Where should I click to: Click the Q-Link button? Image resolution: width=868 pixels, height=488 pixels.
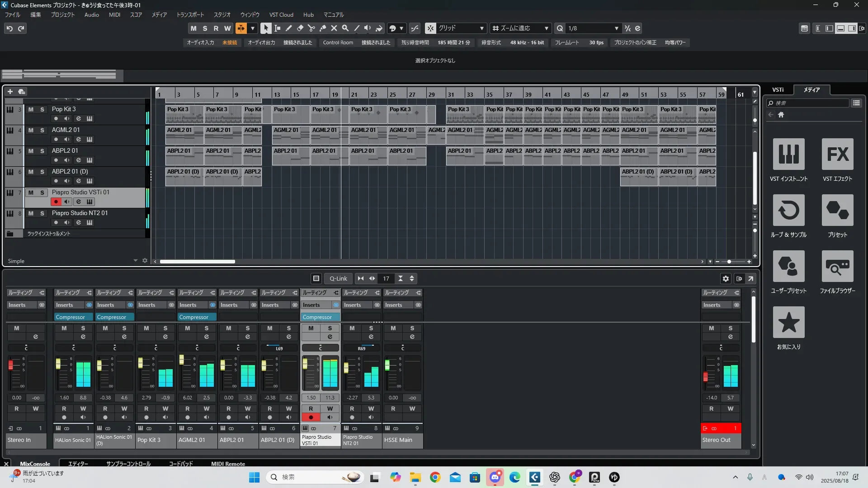coord(338,278)
